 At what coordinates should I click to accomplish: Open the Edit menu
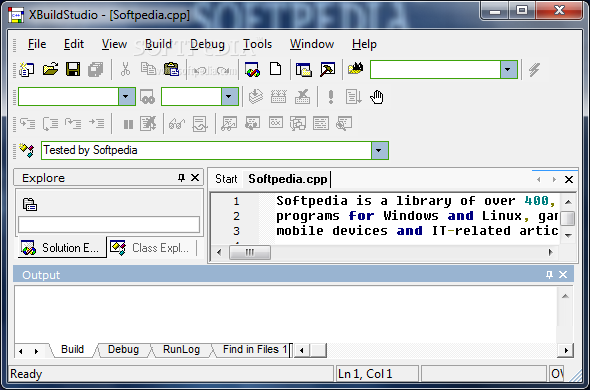coord(74,44)
